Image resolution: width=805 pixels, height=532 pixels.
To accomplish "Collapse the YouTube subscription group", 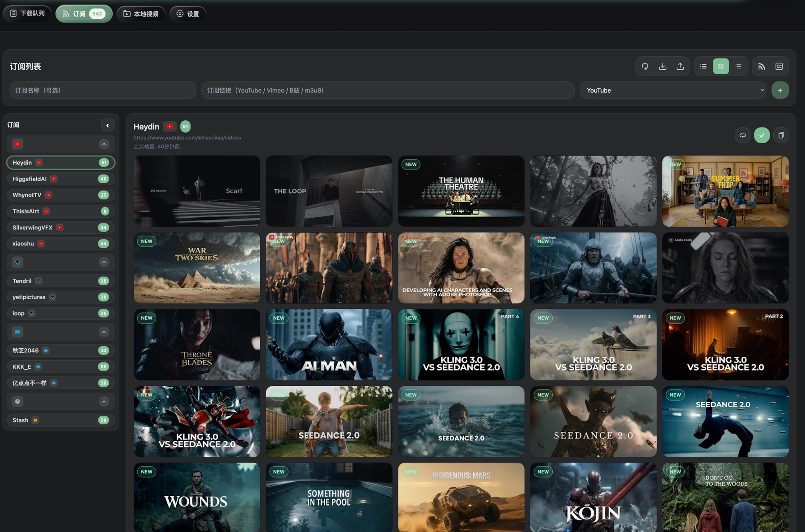I will [104, 144].
